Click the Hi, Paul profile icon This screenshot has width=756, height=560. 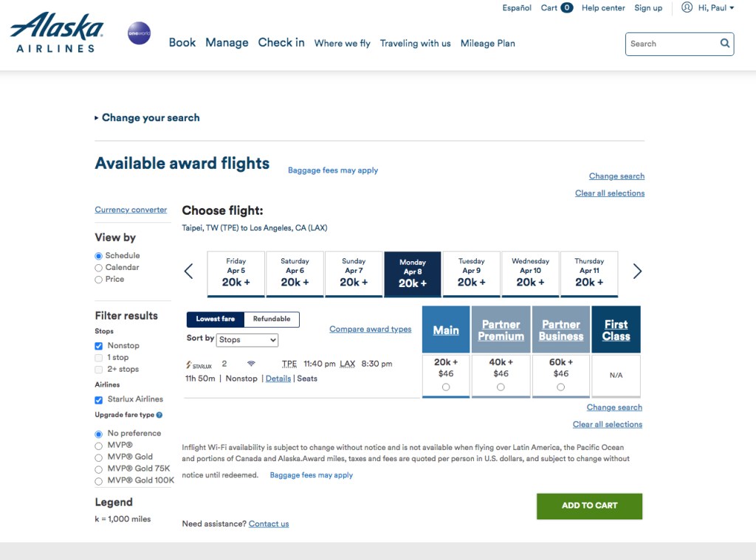click(x=687, y=7)
